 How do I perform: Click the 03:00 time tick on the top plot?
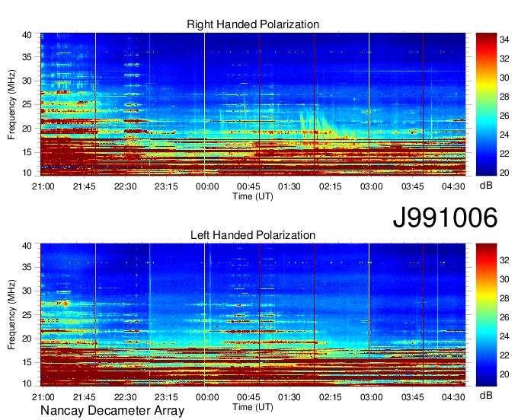coord(371,186)
